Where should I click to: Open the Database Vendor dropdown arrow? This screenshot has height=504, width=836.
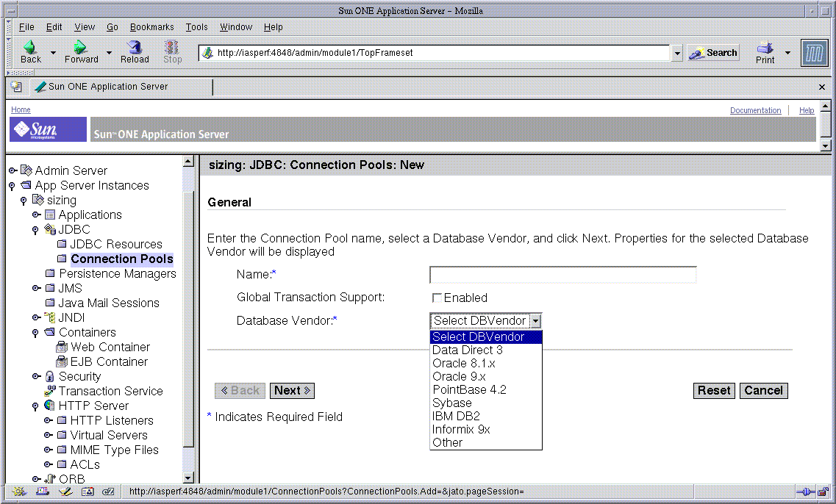click(536, 321)
